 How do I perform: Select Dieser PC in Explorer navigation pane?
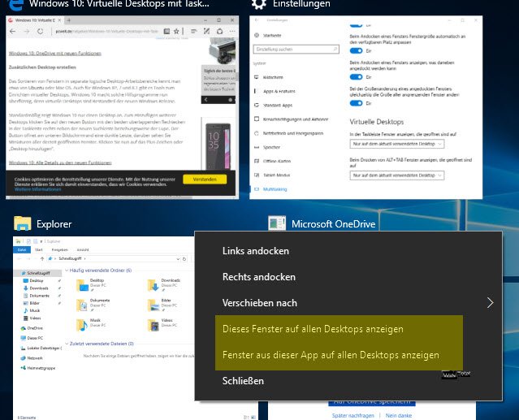35,338
